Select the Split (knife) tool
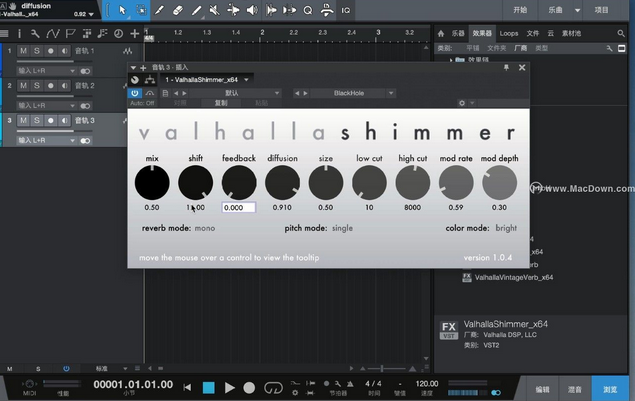Screen dimensions: 635x401 [x=159, y=10]
